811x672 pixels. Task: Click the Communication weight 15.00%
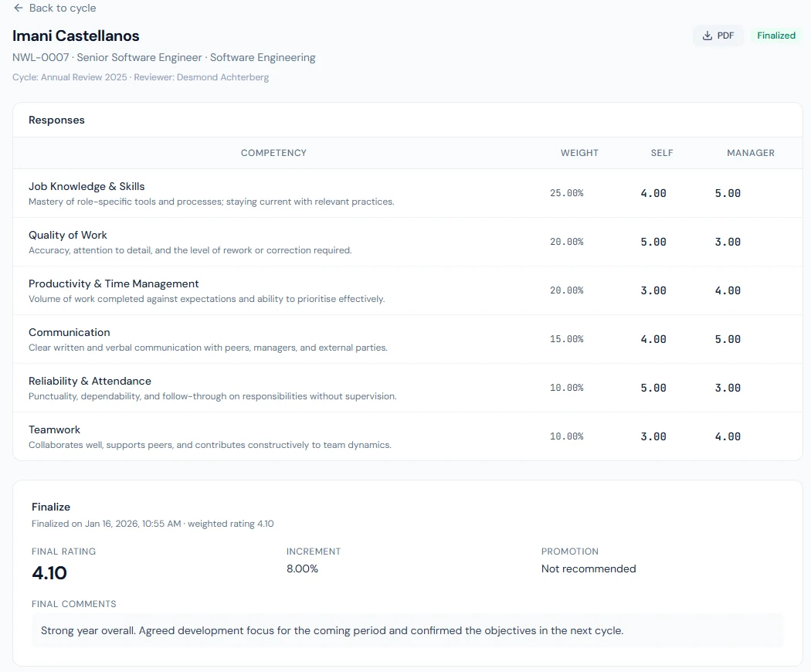click(x=567, y=339)
